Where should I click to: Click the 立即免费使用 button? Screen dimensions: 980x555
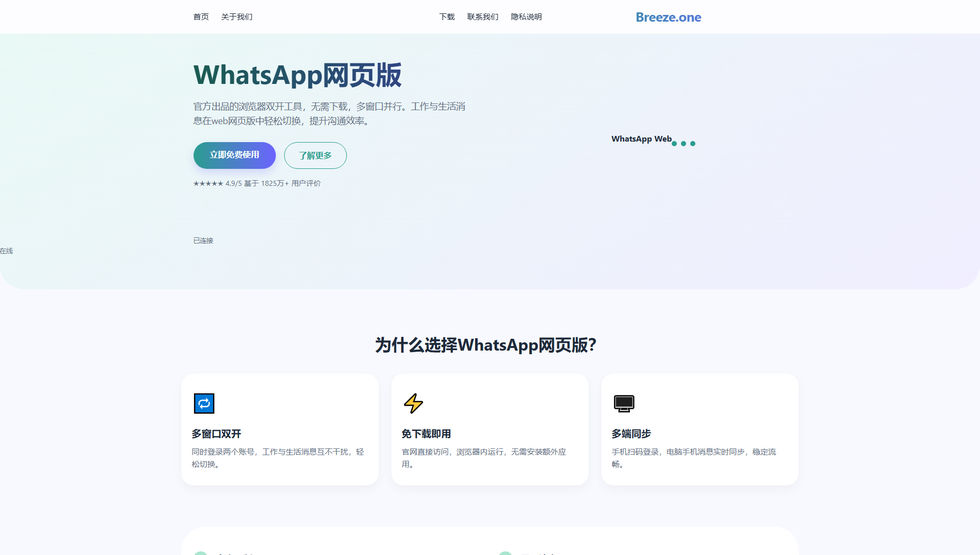point(235,155)
